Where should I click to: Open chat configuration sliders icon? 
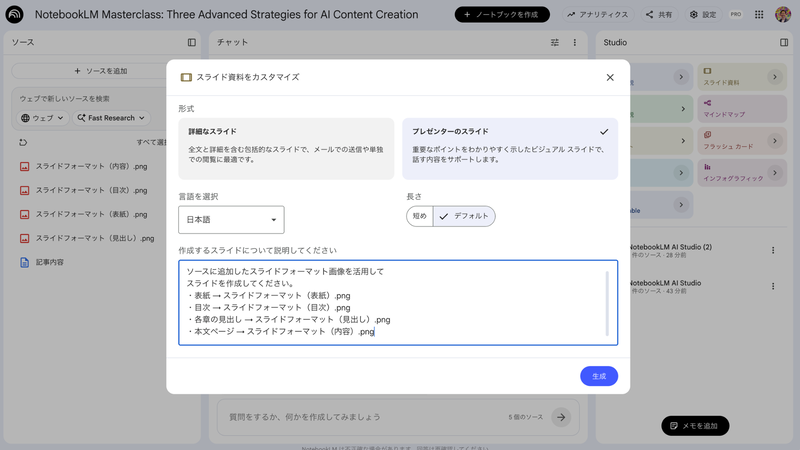(x=555, y=42)
